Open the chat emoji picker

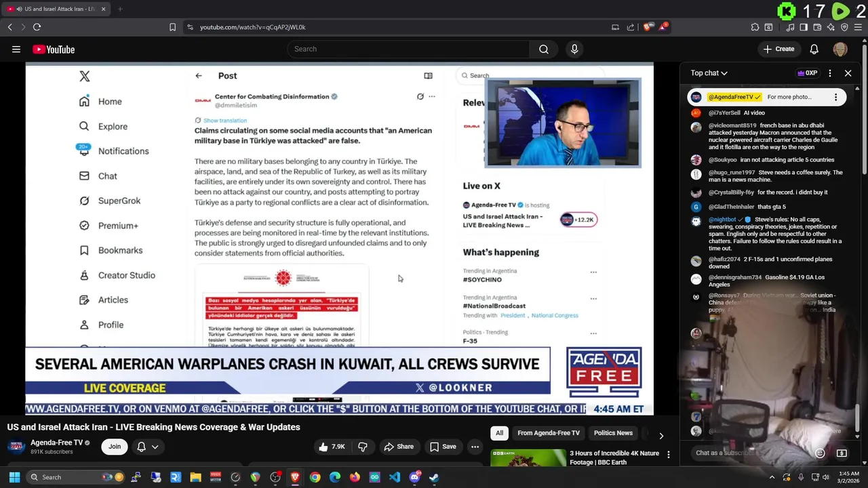(820, 453)
